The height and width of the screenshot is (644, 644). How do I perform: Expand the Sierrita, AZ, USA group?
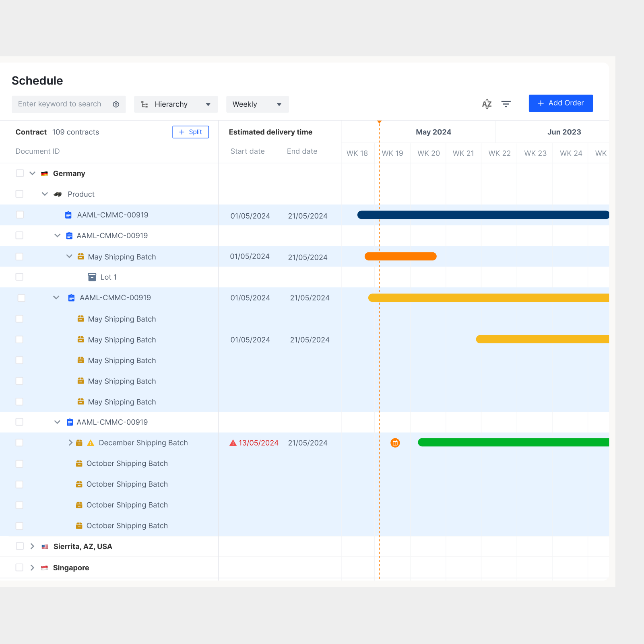point(32,546)
